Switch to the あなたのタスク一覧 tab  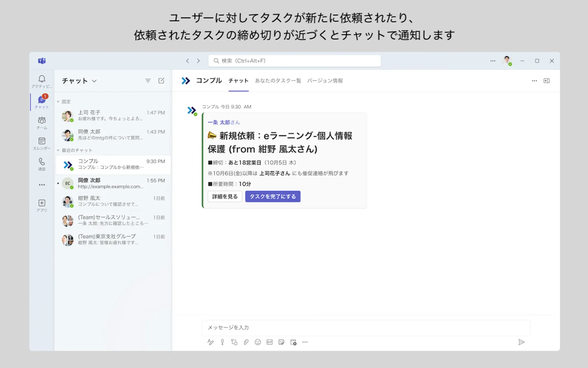pyautogui.click(x=278, y=81)
